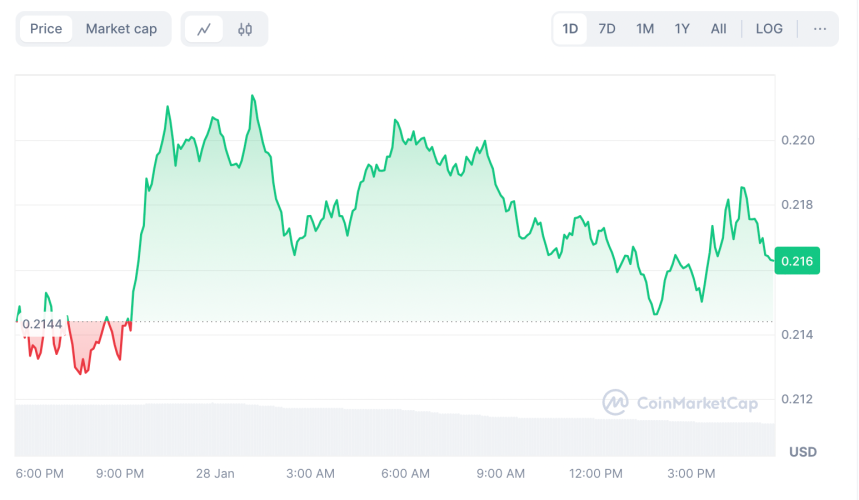
Task: Select the line chart view icon
Action: tap(204, 29)
